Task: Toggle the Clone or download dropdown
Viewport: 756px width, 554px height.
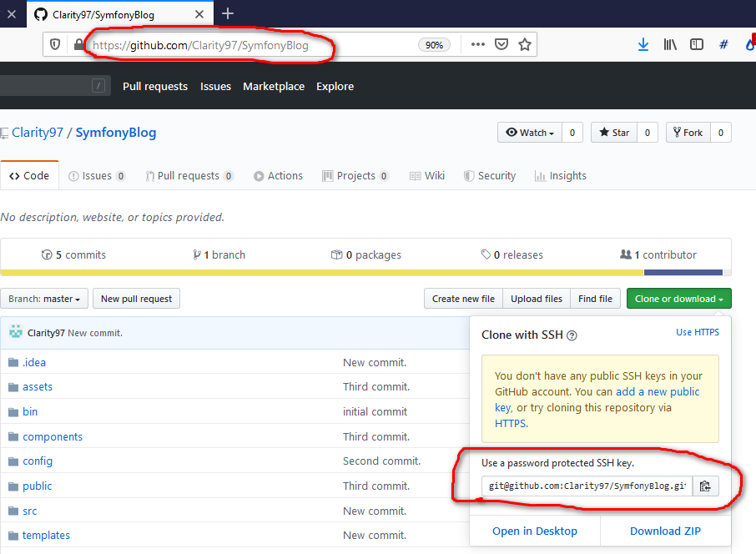Action: pos(679,299)
